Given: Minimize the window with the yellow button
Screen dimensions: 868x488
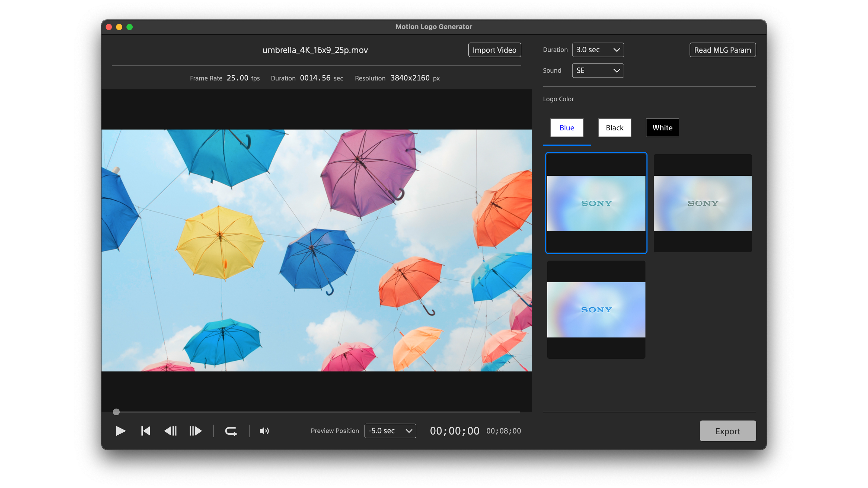Looking at the screenshot, I should (x=119, y=27).
